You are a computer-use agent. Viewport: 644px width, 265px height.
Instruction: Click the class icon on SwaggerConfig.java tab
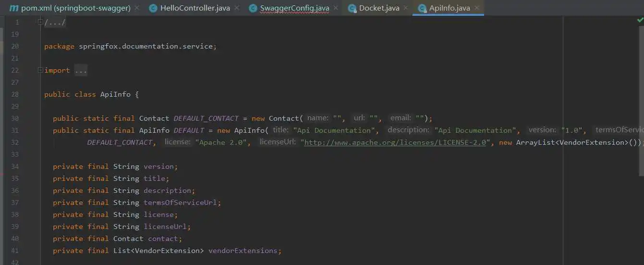[253, 8]
